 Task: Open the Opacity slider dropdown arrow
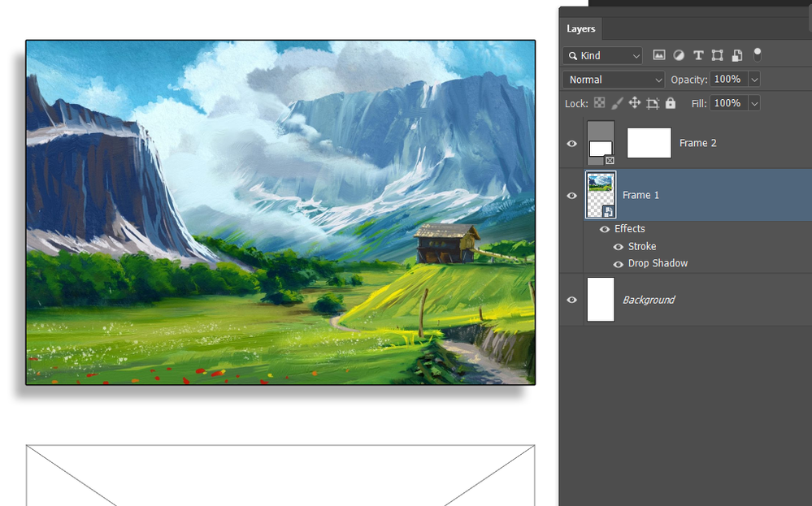pos(754,80)
